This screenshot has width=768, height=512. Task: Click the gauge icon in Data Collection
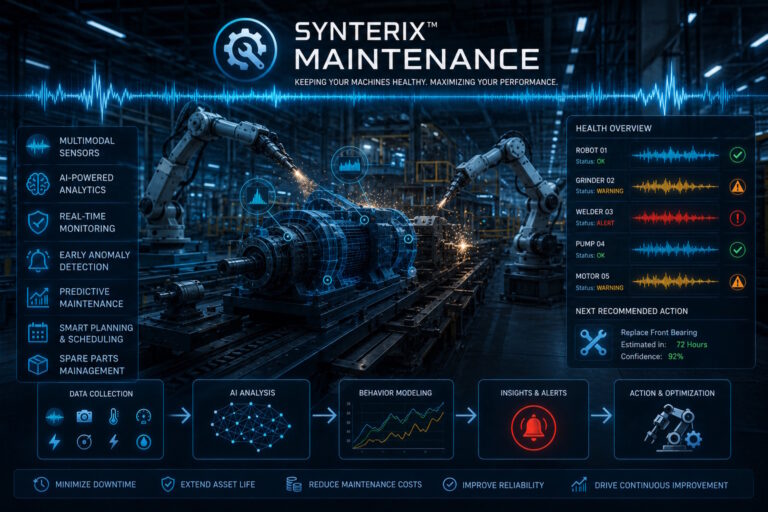coord(143,416)
